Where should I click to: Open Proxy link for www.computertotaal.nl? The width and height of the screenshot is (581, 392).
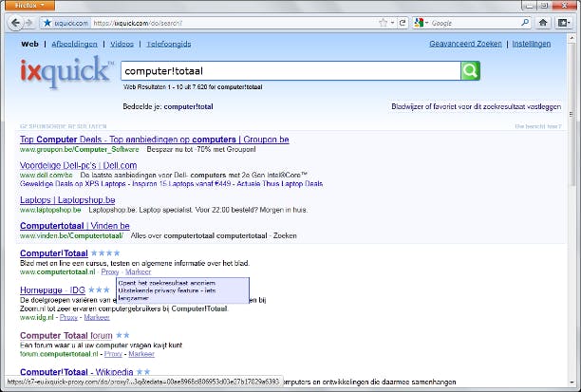click(x=110, y=272)
